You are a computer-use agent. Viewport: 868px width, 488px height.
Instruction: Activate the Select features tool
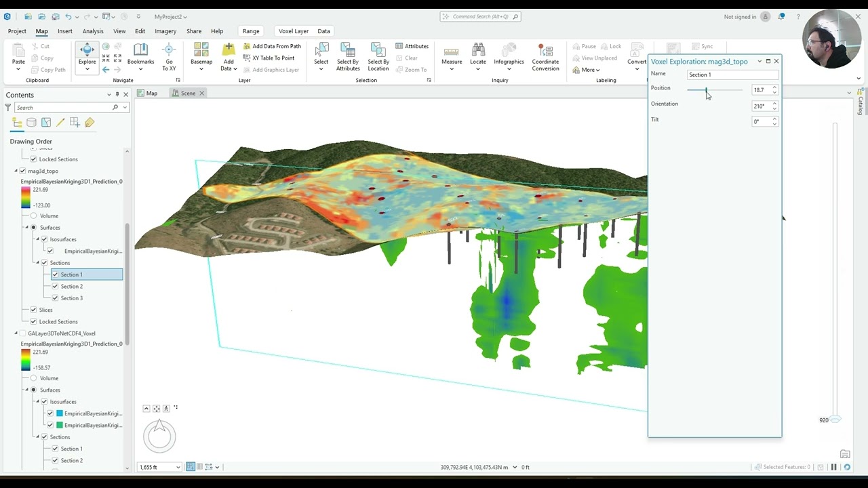pyautogui.click(x=321, y=56)
